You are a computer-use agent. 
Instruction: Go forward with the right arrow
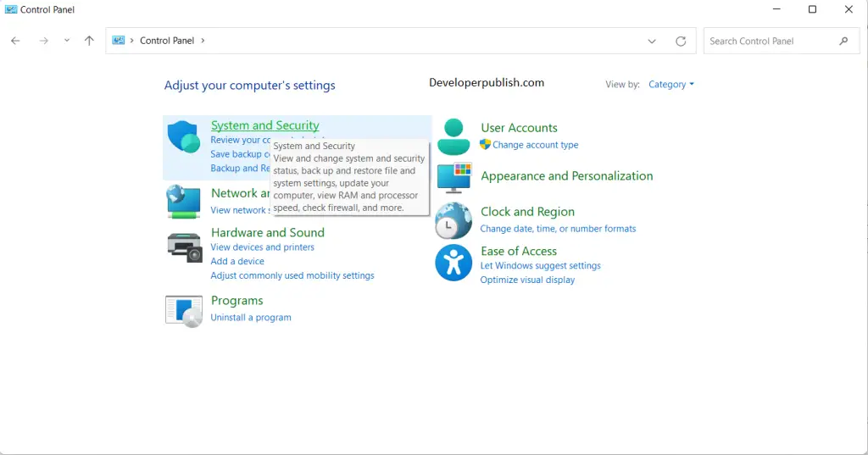coord(44,41)
